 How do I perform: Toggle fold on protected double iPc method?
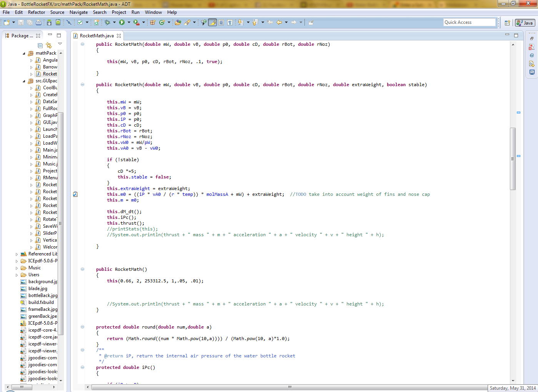tap(82, 367)
